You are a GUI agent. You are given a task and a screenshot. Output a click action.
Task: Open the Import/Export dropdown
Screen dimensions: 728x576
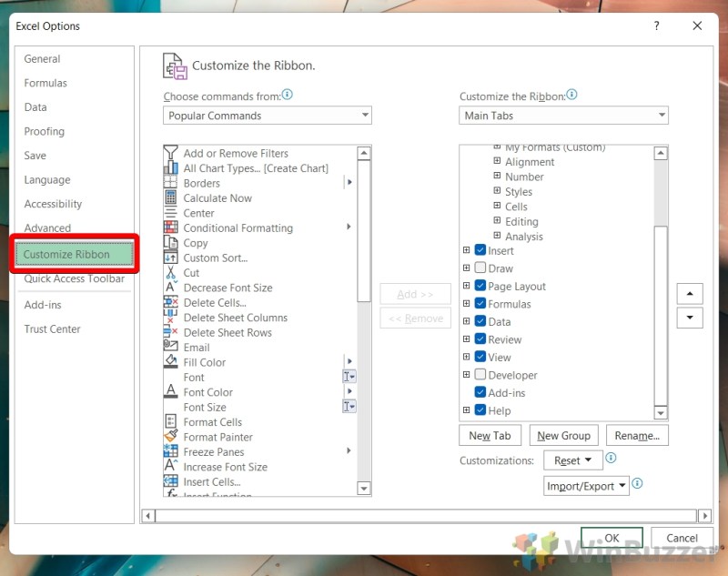coord(586,486)
